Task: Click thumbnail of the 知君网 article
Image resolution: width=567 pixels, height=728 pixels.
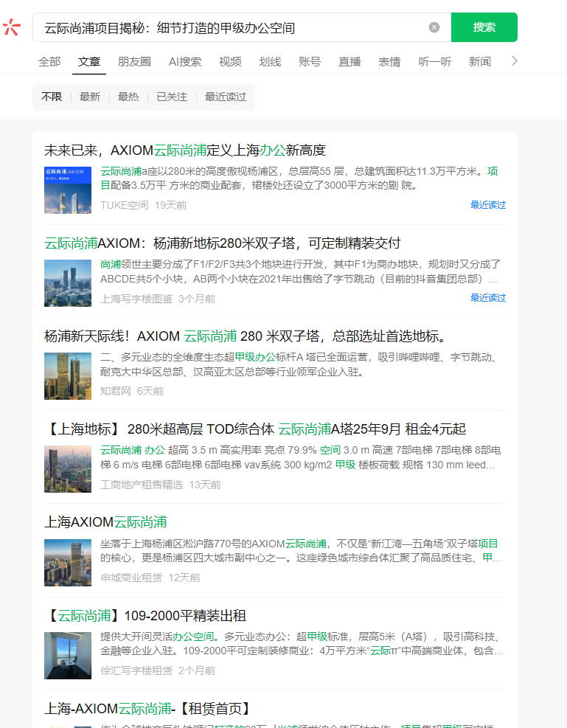Action: (x=68, y=376)
